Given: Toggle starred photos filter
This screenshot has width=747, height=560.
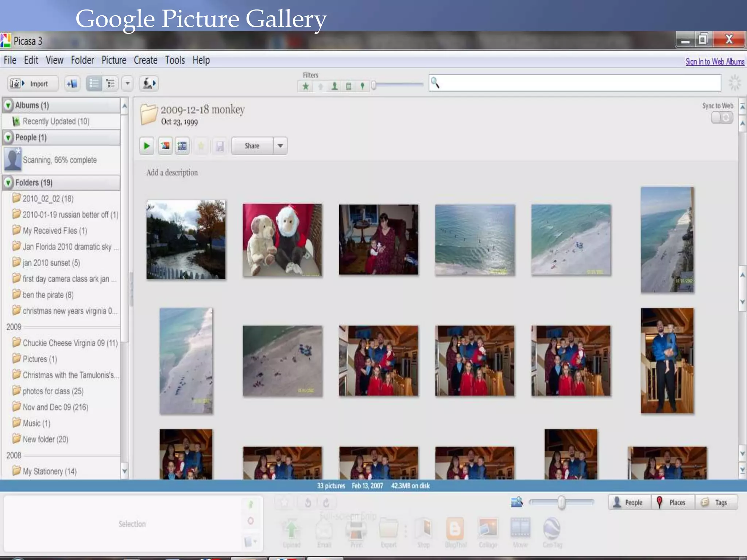Looking at the screenshot, I should [x=306, y=86].
